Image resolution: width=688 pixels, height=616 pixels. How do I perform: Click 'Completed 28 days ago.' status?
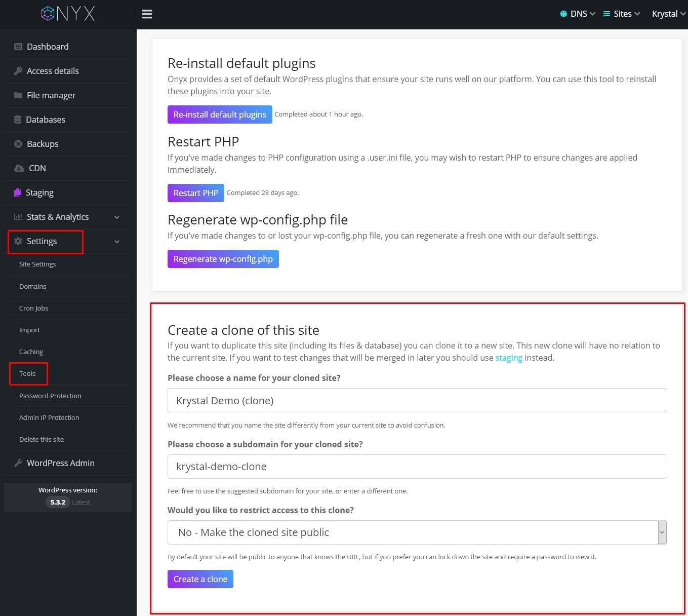(x=263, y=193)
